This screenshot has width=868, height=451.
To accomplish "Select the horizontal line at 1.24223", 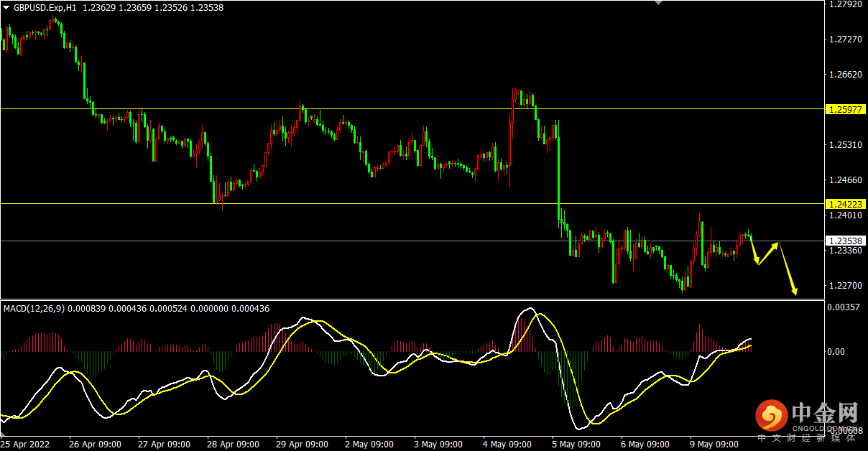I will (x=411, y=204).
